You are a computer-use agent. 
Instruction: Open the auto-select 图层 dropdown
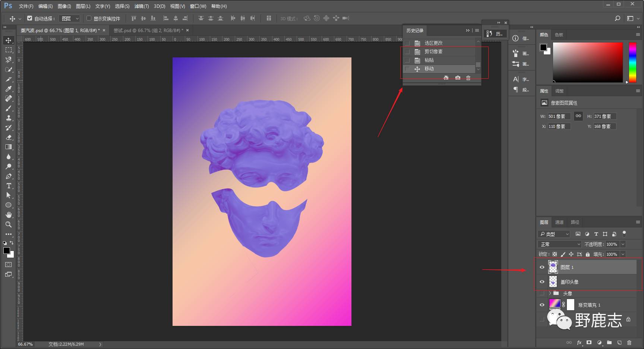pyautogui.click(x=70, y=18)
